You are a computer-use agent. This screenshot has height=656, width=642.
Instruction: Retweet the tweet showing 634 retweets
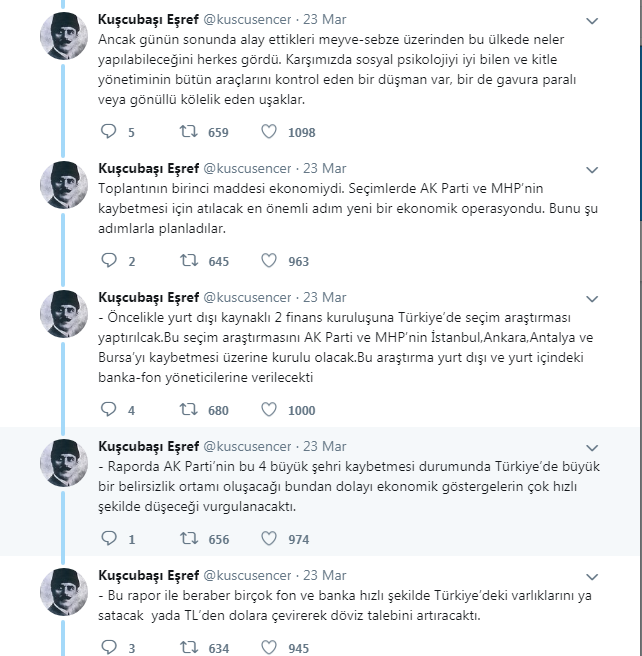[x=189, y=648]
